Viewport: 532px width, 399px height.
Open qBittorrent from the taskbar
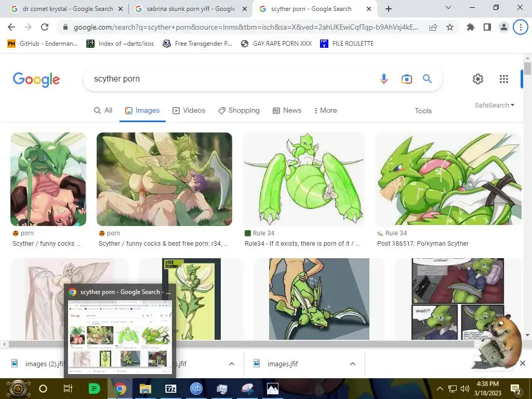(196, 389)
